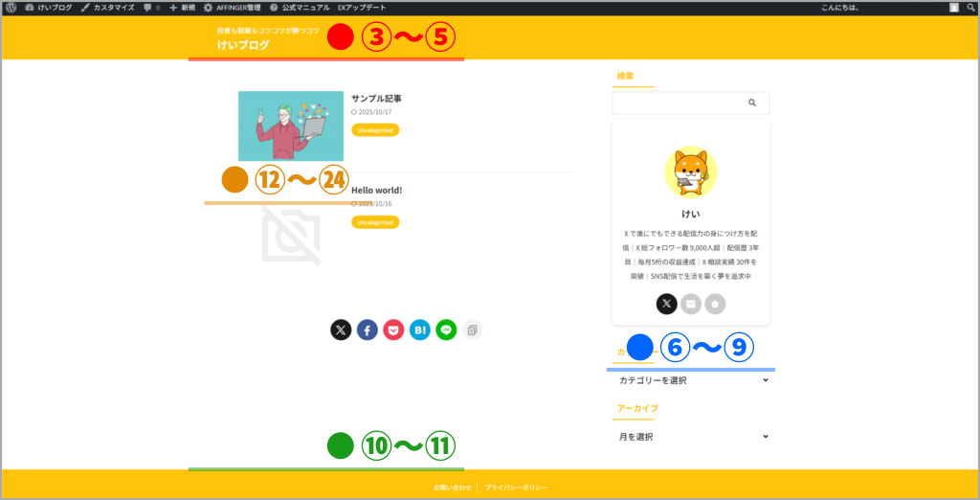The image size is (980, 500).
Task: Click into the sidebar search field
Action: click(678, 102)
